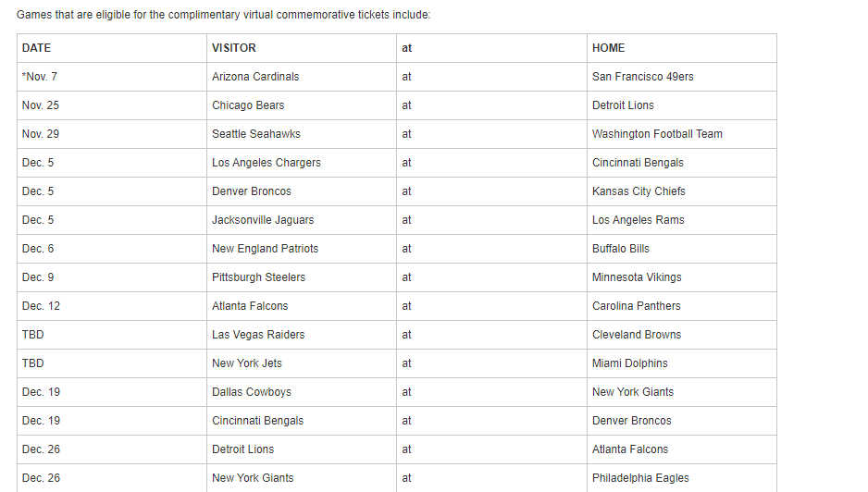Click the Philadelphia Eagles cell
The width and height of the screenshot is (868, 492).
click(x=681, y=478)
